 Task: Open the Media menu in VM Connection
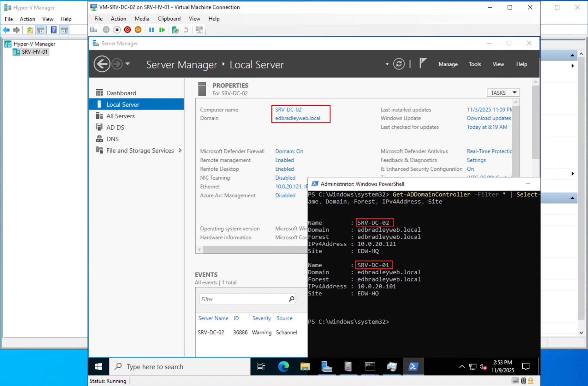142,19
